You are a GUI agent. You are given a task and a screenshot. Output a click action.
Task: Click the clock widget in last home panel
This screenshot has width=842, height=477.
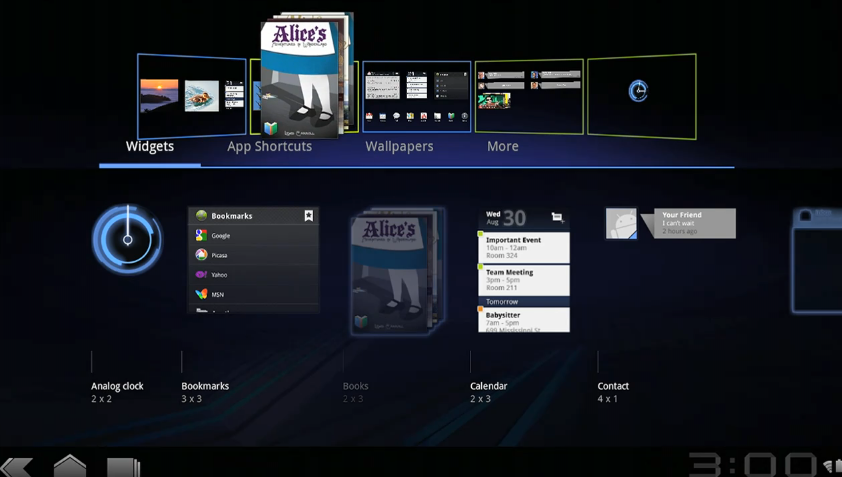[x=638, y=91]
